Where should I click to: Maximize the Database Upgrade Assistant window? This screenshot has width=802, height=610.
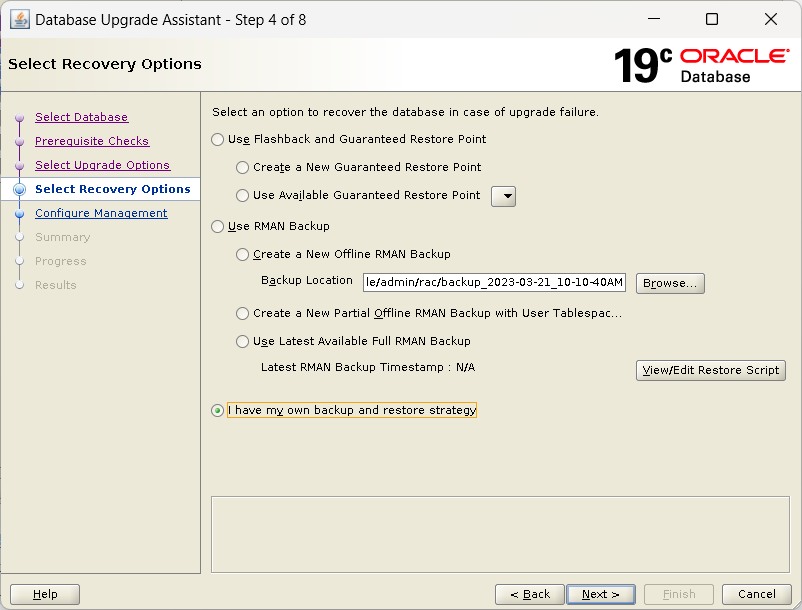(x=711, y=19)
